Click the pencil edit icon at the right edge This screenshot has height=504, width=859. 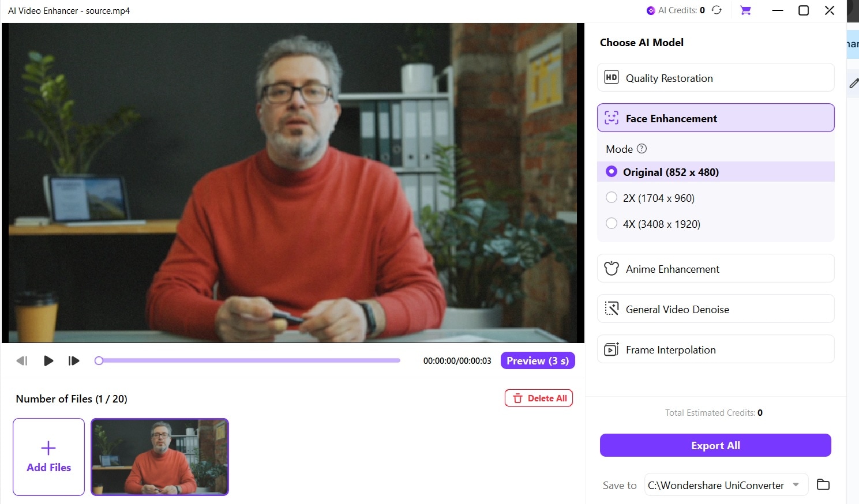coord(854,84)
